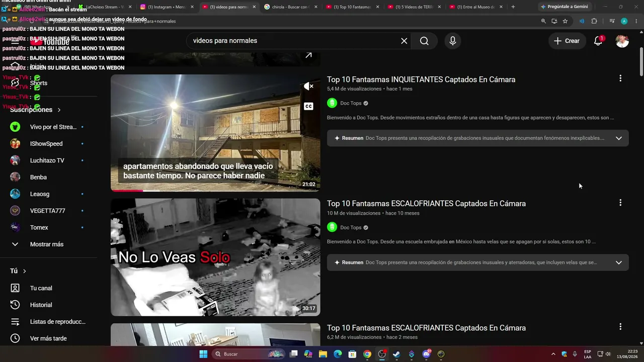Image resolution: width=644 pixels, height=362 pixels.
Task: Open the Crear dropdown button
Action: (x=567, y=41)
